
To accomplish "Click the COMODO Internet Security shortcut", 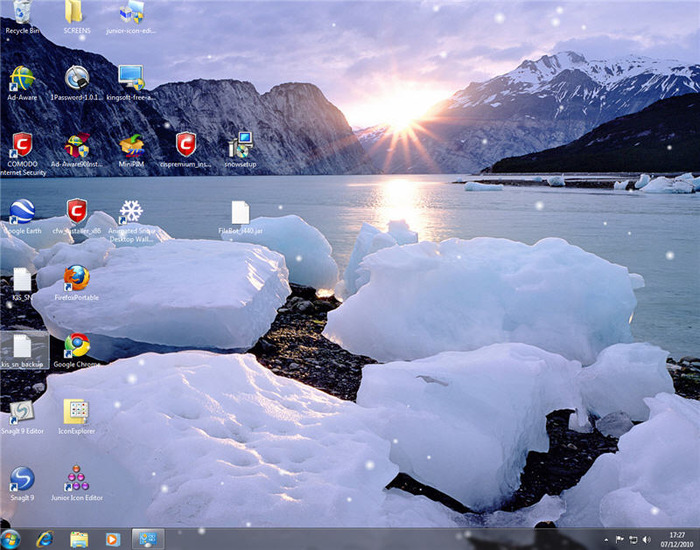I will pyautogui.click(x=22, y=145).
